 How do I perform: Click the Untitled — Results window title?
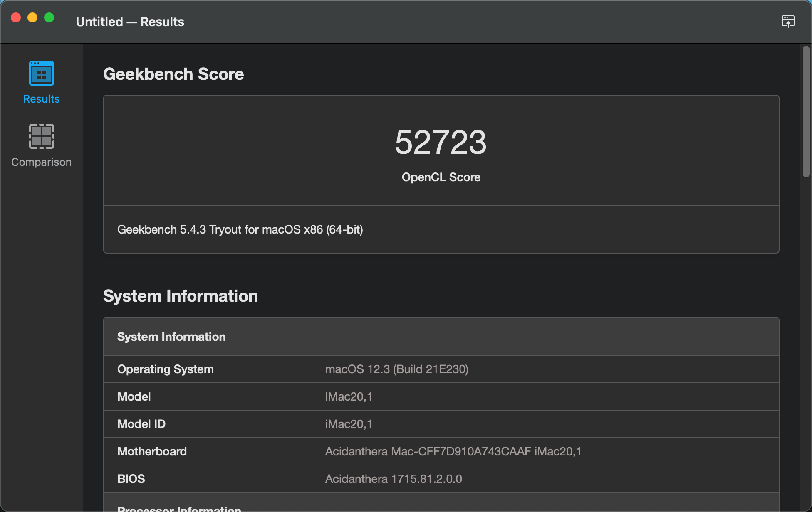[x=130, y=22]
